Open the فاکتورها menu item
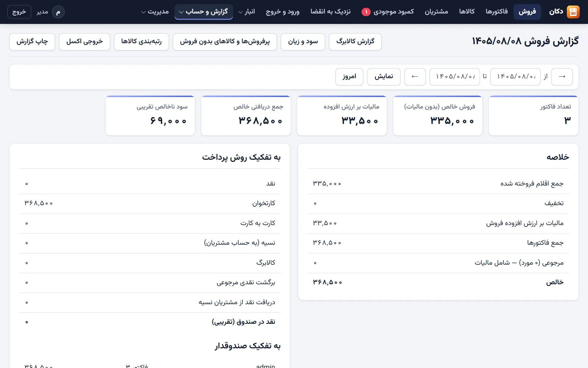This screenshot has height=368, width=588. tap(496, 12)
